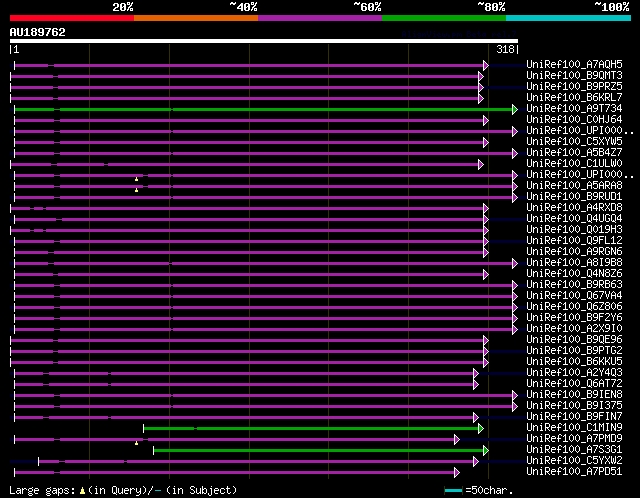Select the white AU189762 query sequence bar
The image size is (640, 498).
point(264,41)
